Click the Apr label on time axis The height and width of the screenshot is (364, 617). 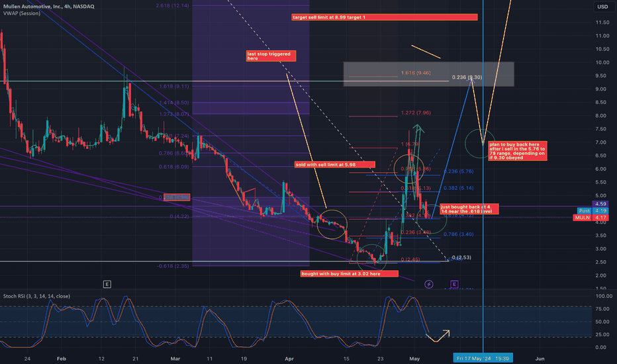tap(289, 359)
